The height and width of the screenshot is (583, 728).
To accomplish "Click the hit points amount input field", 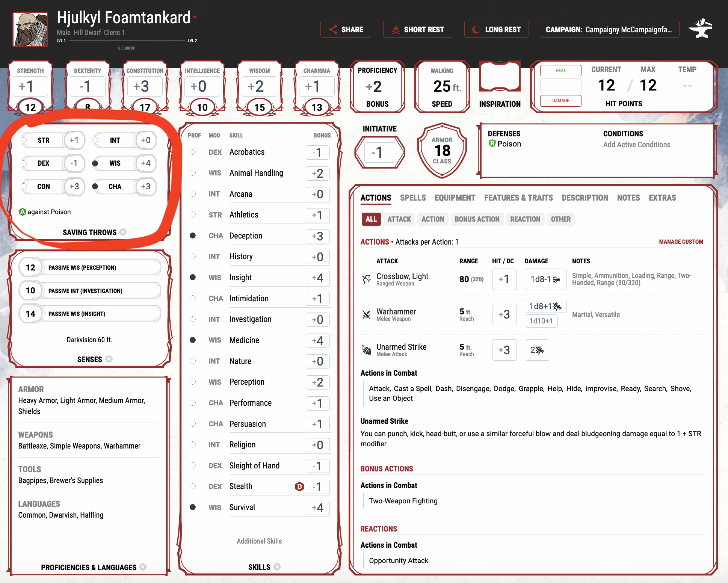I will (x=560, y=86).
